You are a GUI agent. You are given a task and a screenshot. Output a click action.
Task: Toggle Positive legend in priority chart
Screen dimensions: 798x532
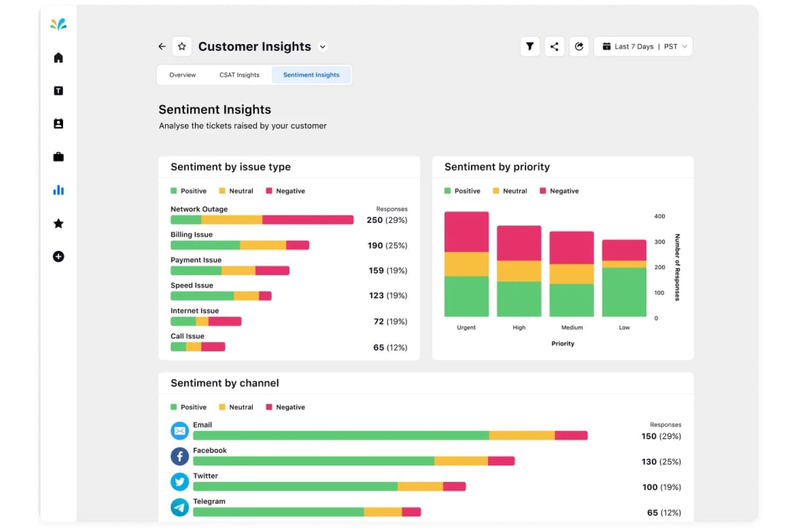[x=462, y=191]
